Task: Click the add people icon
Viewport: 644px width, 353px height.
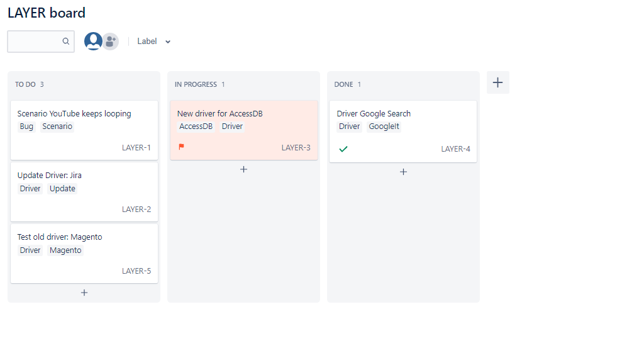Action: click(111, 42)
